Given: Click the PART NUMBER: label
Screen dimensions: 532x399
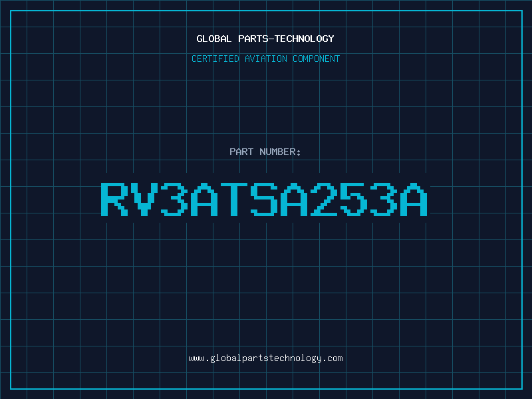Looking at the screenshot, I should point(265,152).
